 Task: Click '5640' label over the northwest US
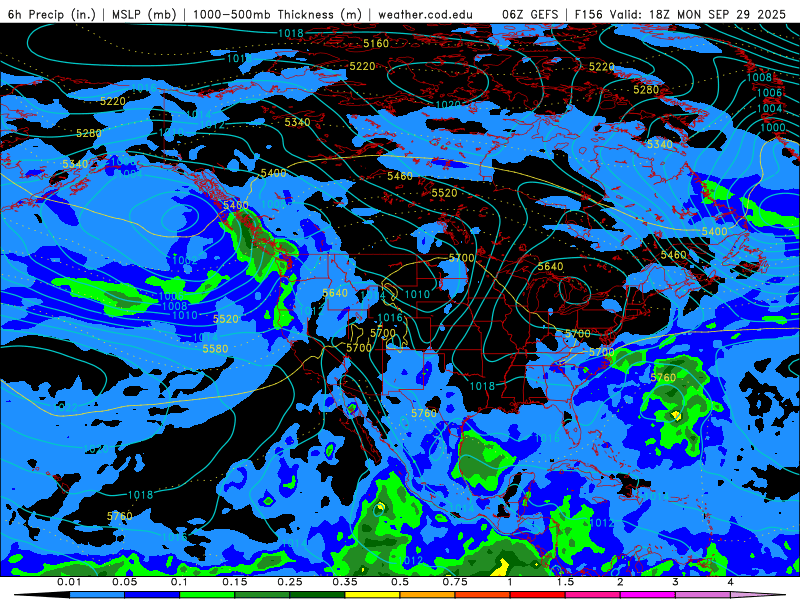click(x=335, y=293)
